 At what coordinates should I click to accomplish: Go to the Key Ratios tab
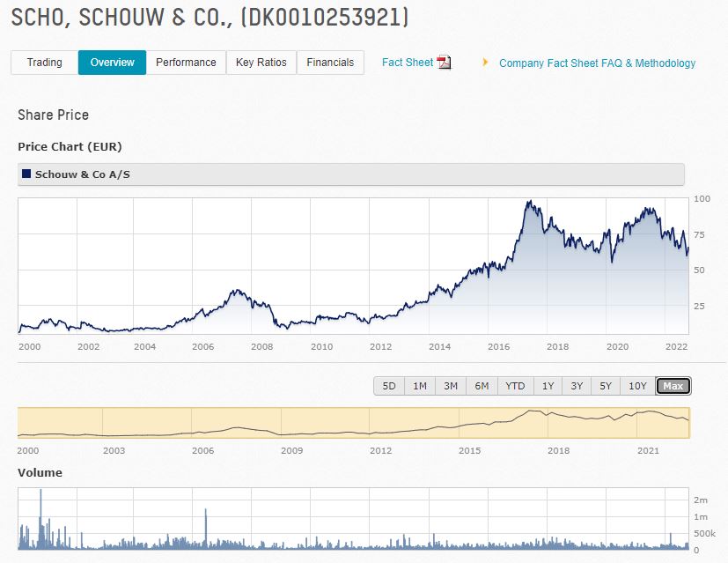261,63
